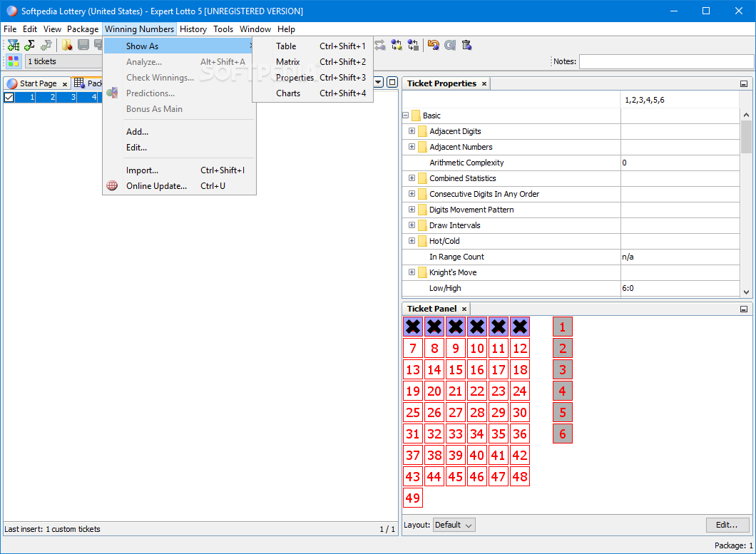Click the blue and yellow balls swap icon
The width and height of the screenshot is (756, 554).
coord(397,46)
